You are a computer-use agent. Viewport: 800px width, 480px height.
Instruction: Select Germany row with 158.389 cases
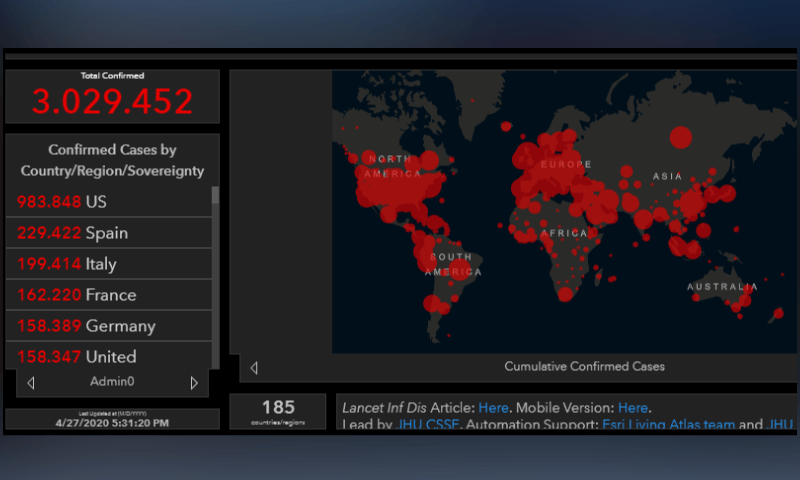pos(110,326)
